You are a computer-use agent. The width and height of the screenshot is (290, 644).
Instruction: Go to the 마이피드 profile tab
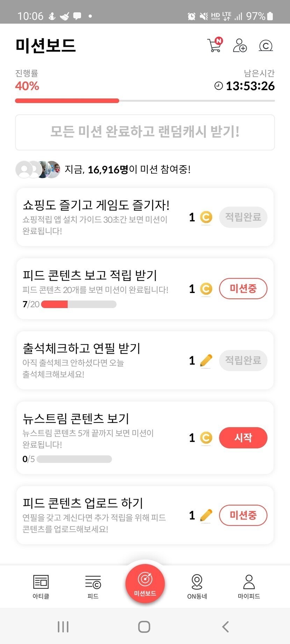coord(249,586)
